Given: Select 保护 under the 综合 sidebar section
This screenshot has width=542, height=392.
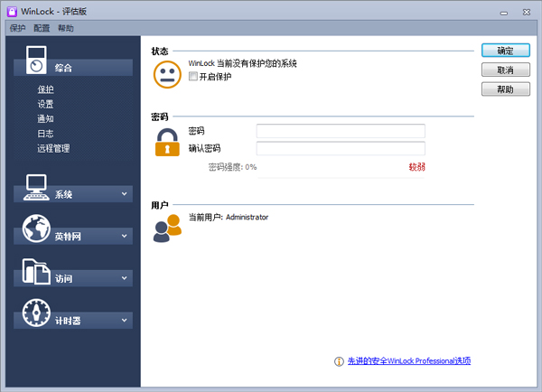Looking at the screenshot, I should 46,89.
